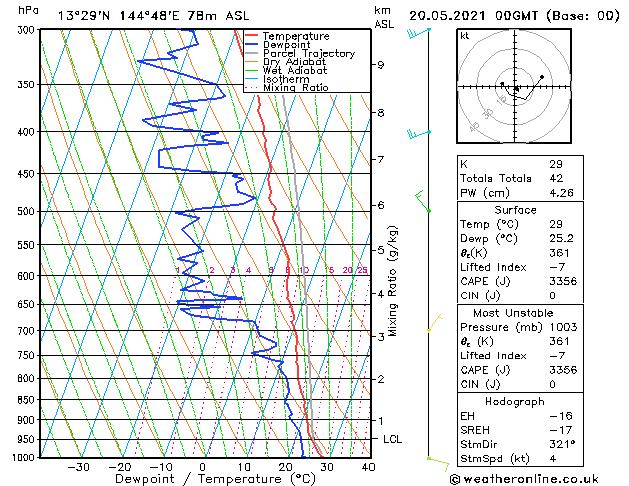This screenshot has height=486, width=629.
Task: Click the wind barb at 300 hPa
Action: pos(419,33)
